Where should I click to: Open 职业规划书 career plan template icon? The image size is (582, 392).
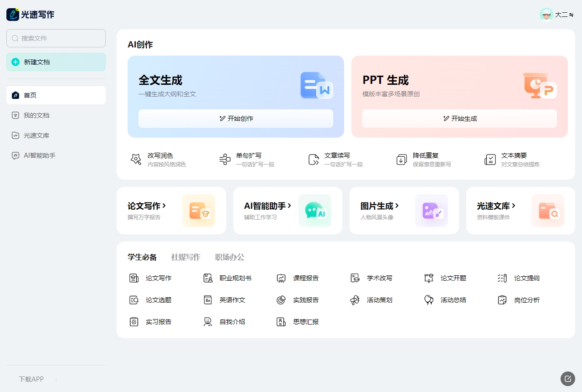coord(208,278)
